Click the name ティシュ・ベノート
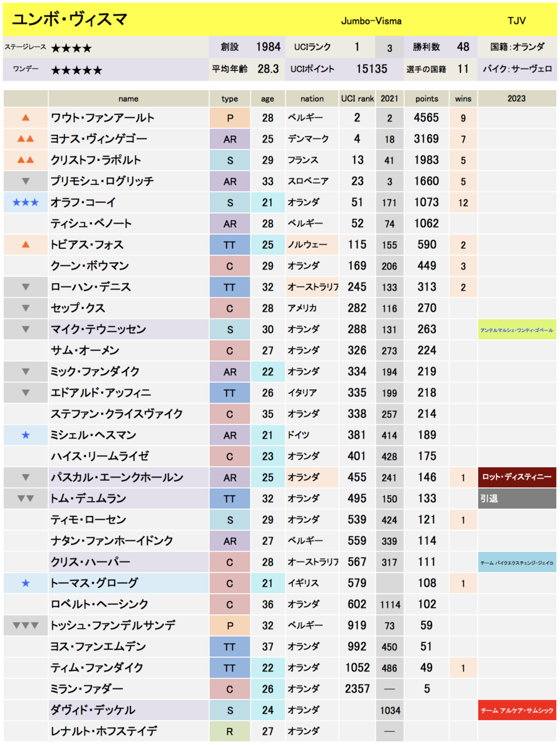The height and width of the screenshot is (745, 560). pyautogui.click(x=91, y=223)
